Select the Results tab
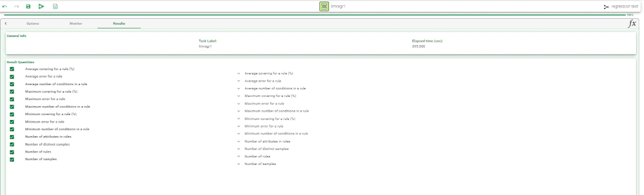The image size is (644, 195). [x=119, y=24]
